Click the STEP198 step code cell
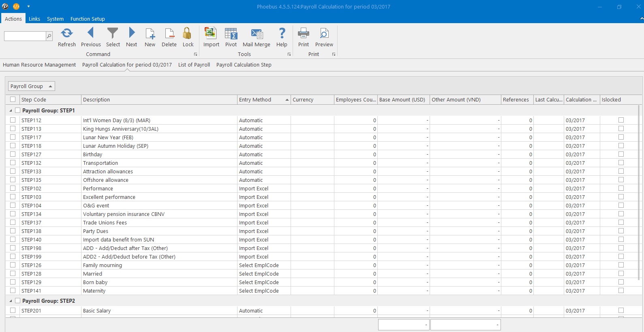The width and height of the screenshot is (644, 332). pyautogui.click(x=50, y=248)
